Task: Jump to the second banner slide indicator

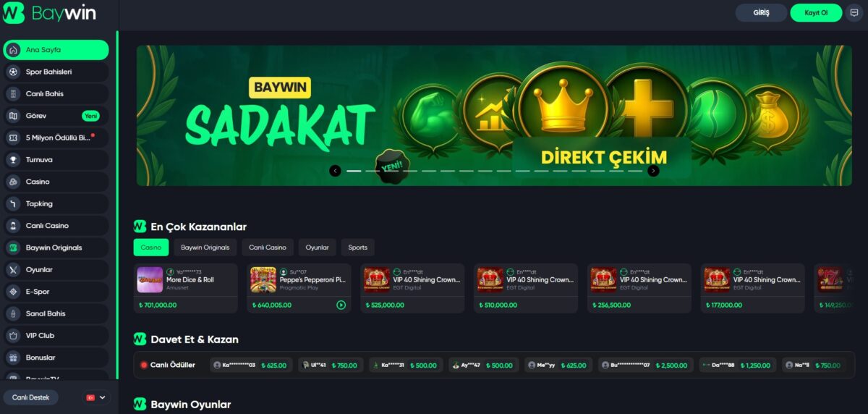Action: click(373, 171)
